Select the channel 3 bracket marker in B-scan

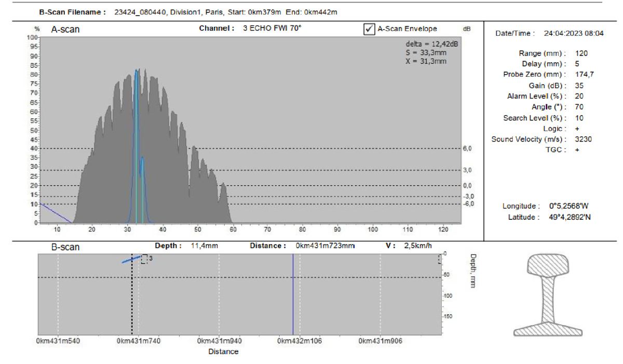(144, 259)
